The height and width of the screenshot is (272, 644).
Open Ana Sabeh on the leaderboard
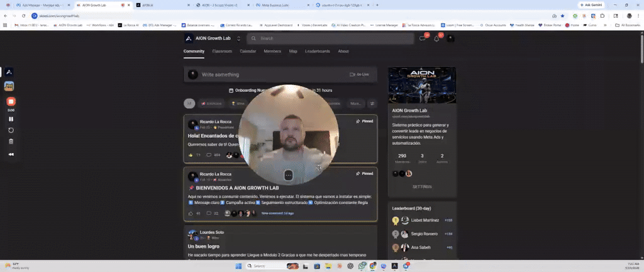(420, 247)
